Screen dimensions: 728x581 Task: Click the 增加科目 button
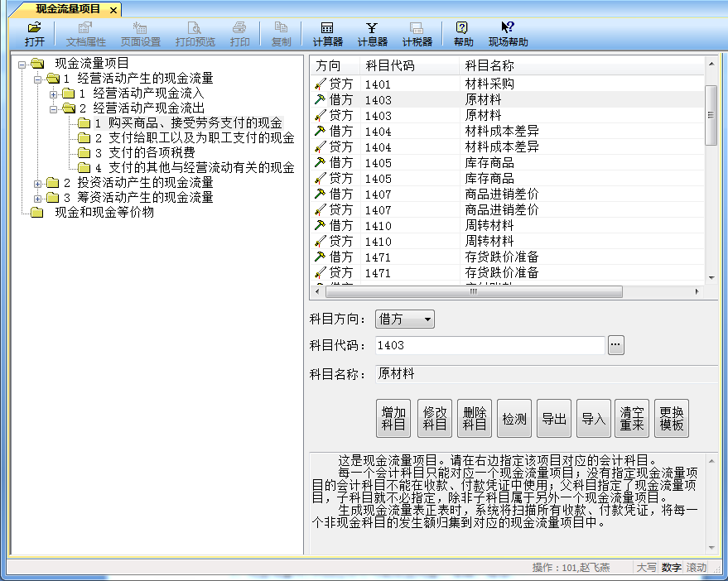(393, 419)
